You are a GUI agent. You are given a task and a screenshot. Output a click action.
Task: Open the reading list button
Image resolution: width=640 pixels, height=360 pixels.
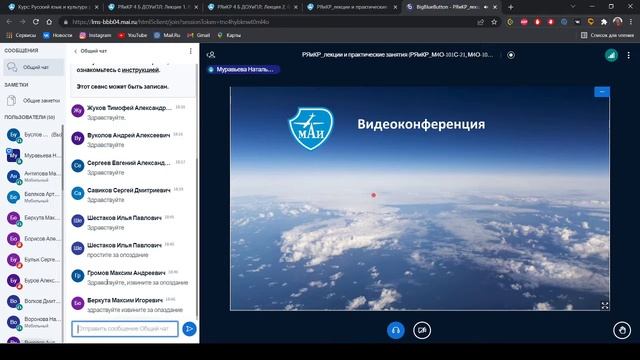click(x=607, y=36)
